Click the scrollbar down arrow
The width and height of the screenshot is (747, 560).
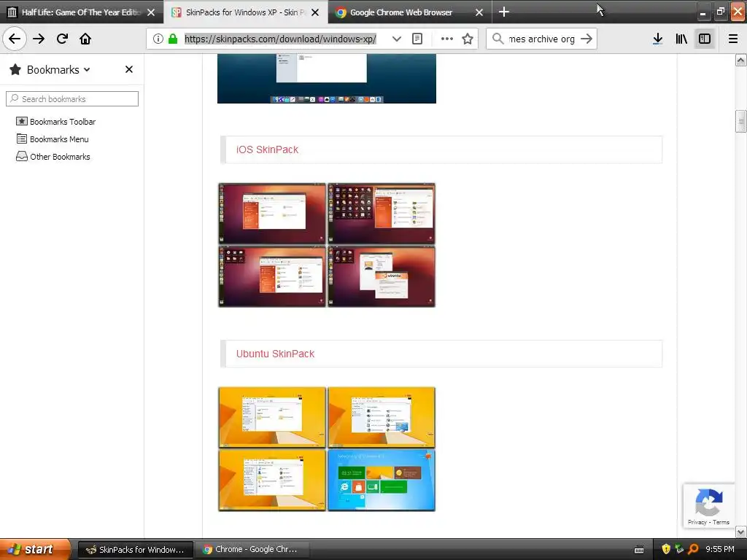click(x=740, y=532)
